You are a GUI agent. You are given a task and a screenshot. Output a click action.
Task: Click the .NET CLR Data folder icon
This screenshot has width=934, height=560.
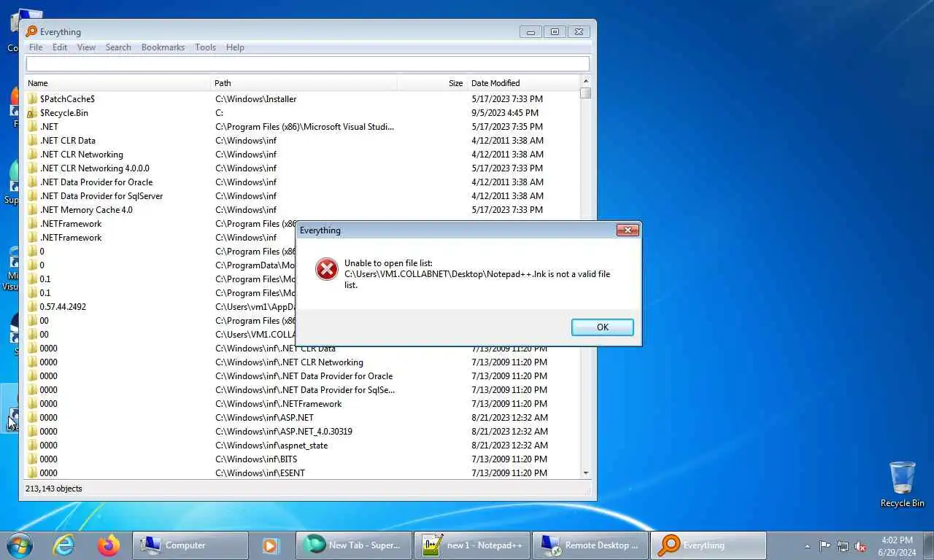(32, 140)
